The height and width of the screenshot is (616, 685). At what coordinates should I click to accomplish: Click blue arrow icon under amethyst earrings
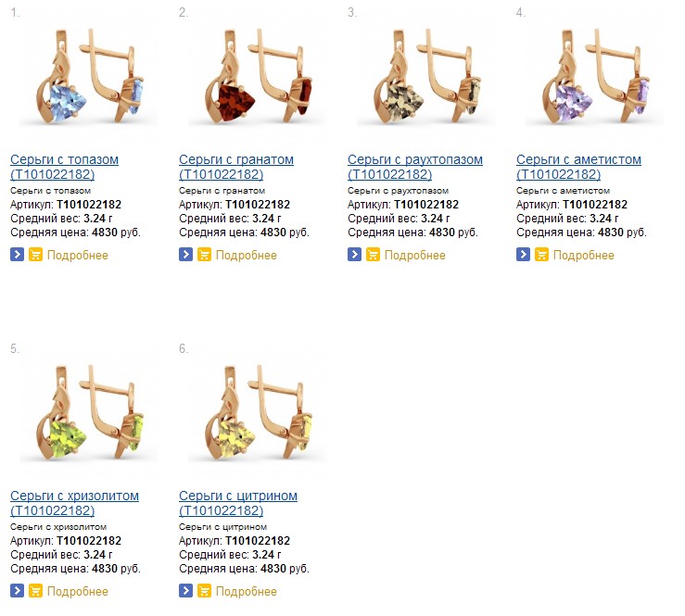(523, 254)
